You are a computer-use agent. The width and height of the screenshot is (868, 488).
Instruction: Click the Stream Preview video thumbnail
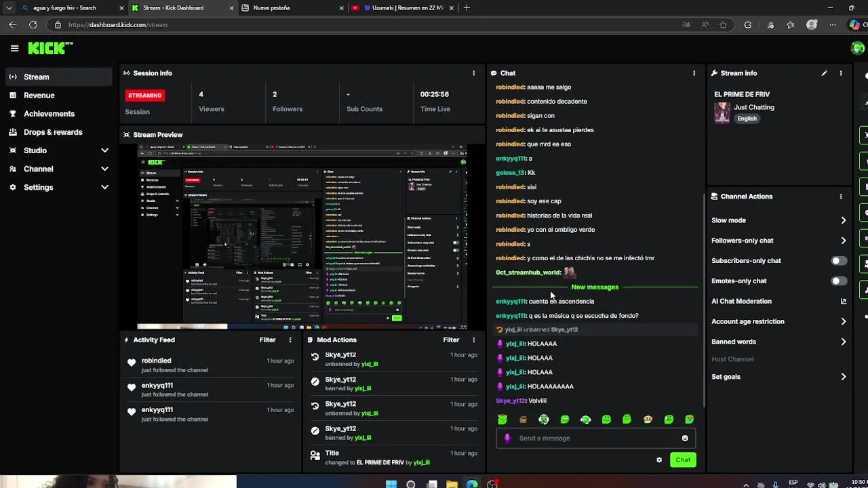302,237
